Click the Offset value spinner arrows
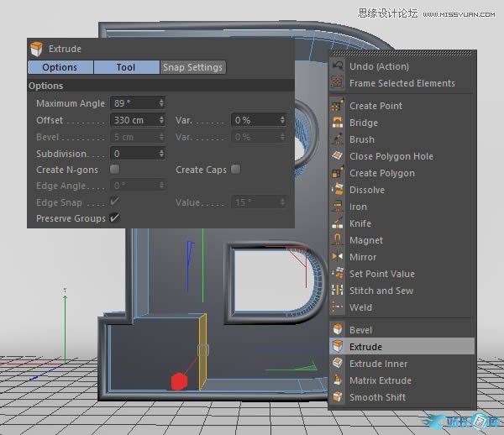504x435 pixels. 161,120
